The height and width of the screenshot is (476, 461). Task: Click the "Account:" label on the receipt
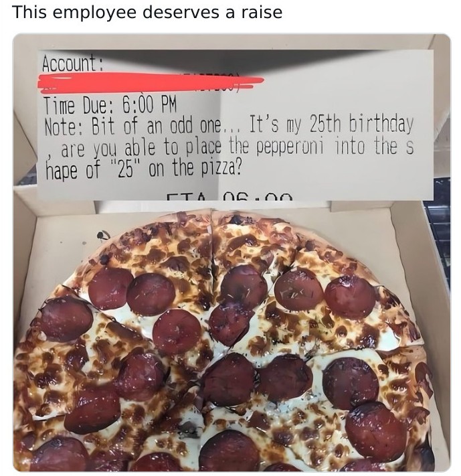tap(72, 64)
